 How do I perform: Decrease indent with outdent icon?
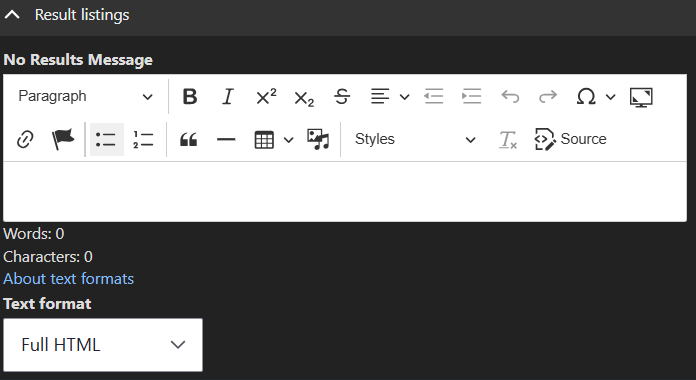click(434, 96)
